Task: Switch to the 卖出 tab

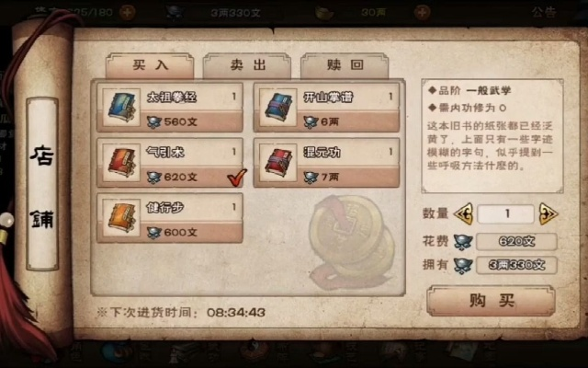Action: pos(247,65)
